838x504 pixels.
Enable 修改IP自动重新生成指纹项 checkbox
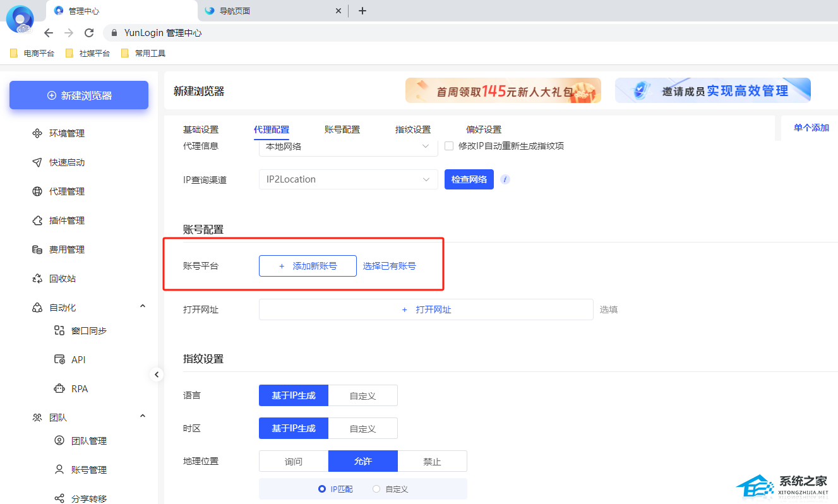point(449,146)
